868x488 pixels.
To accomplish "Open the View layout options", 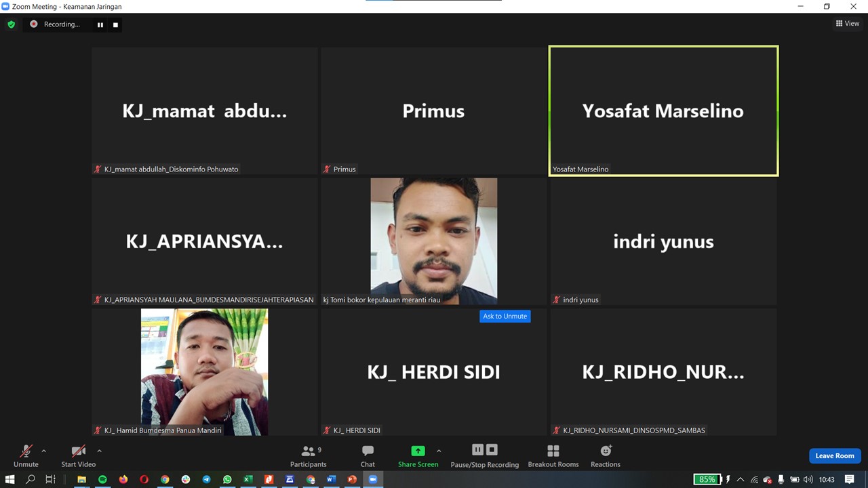I will pyautogui.click(x=848, y=23).
